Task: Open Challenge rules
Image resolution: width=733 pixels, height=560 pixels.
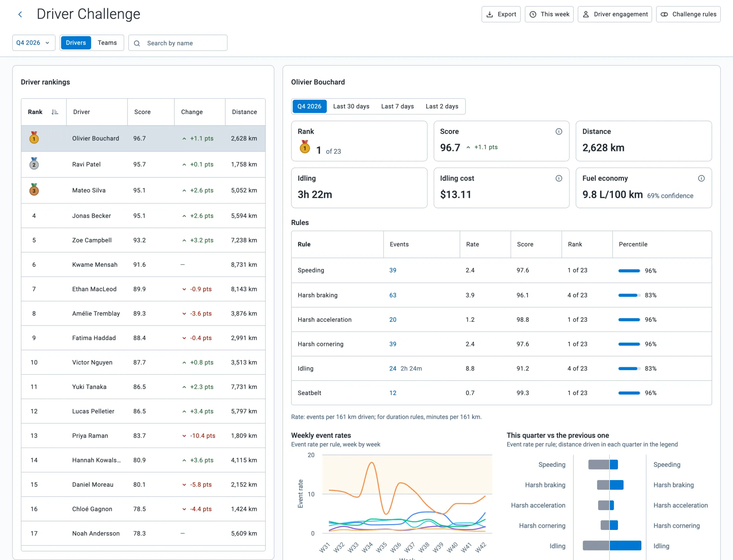Action: point(688,14)
